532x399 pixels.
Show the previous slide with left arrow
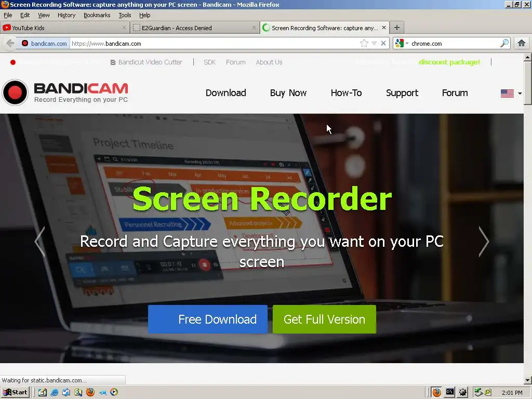(x=40, y=241)
